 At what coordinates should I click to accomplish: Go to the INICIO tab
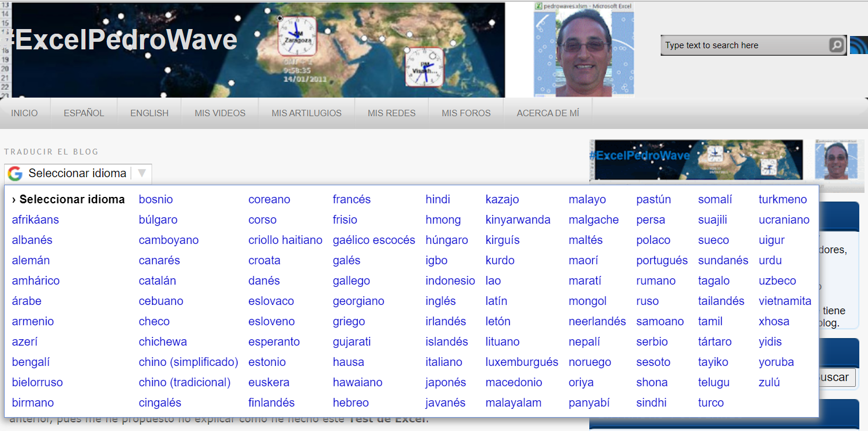(24, 113)
